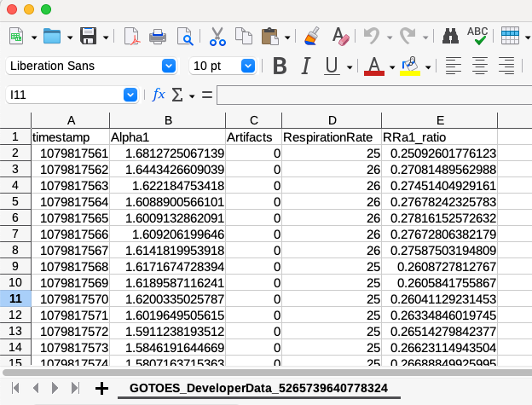Click the Alpha1 header cell
This screenshot has width=532, height=405.
[168, 137]
